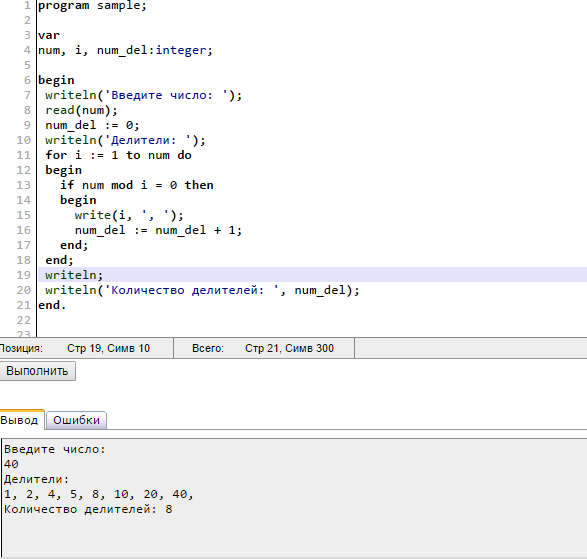Select the Вывод tab
The width and height of the screenshot is (587, 559).
[x=21, y=420]
